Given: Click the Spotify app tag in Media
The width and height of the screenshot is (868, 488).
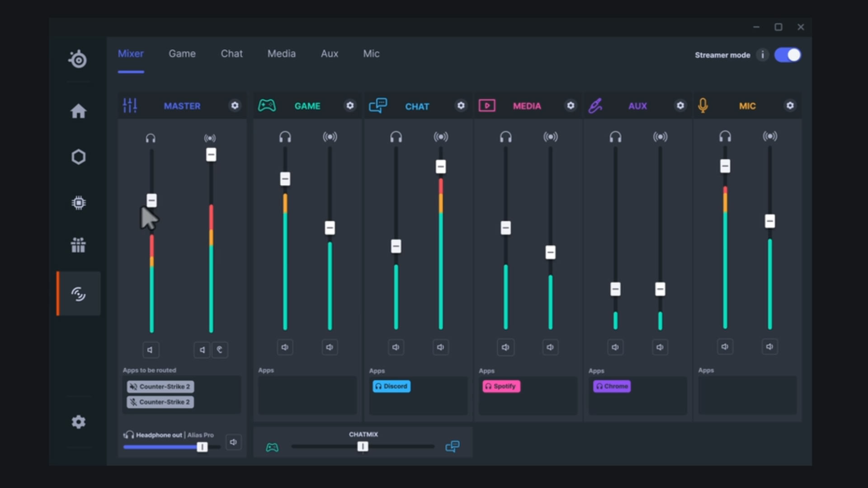Looking at the screenshot, I should (501, 386).
